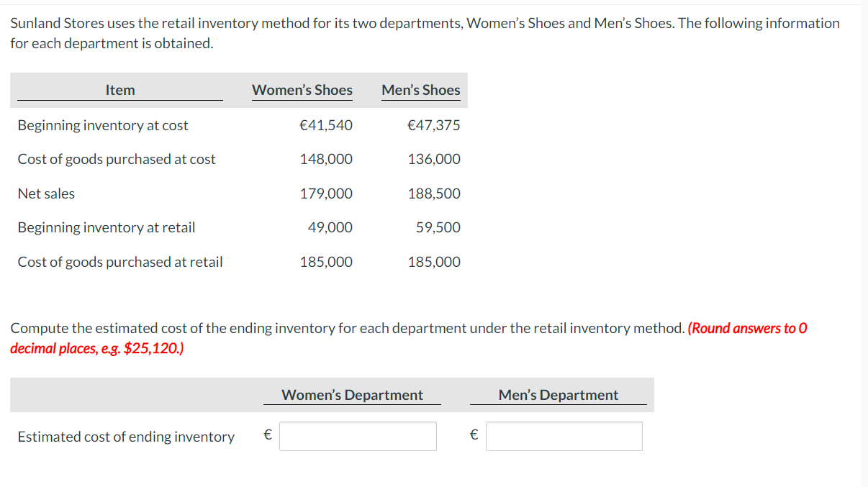
Task: Select the Estimated cost of ending inventory label
Action: tap(125, 436)
